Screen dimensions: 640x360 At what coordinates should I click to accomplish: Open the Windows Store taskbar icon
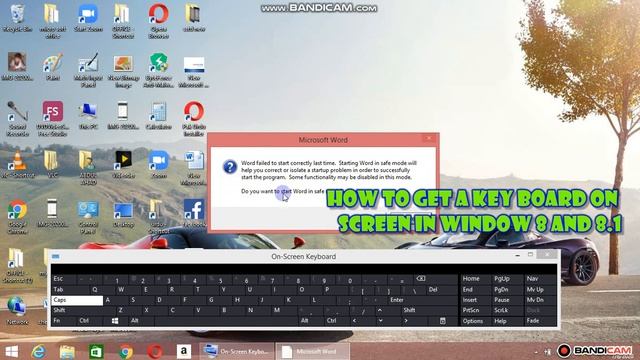tap(96, 351)
